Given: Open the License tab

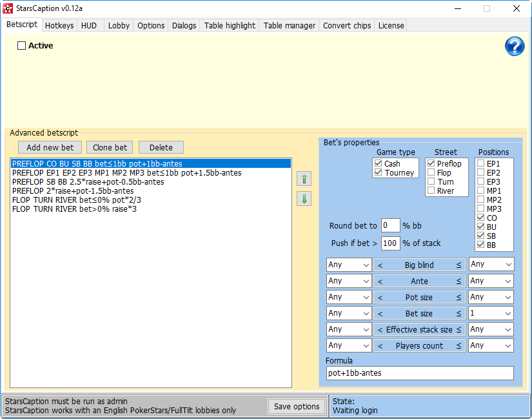Looking at the screenshot, I should [391, 25].
